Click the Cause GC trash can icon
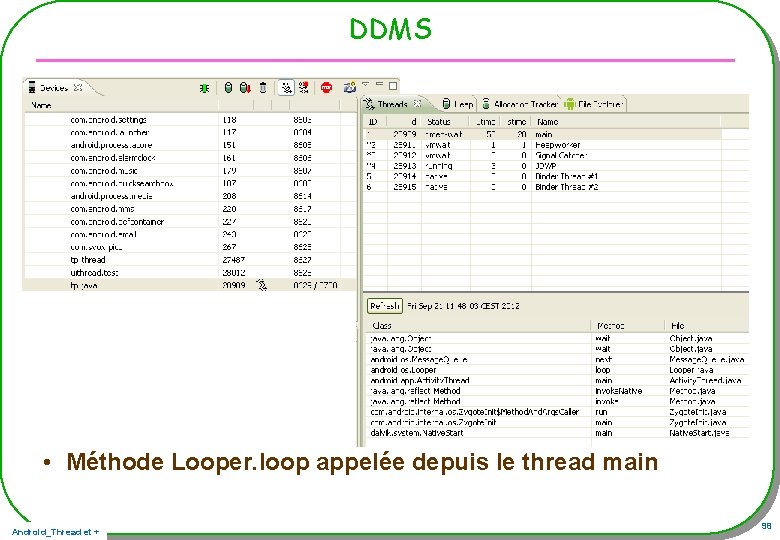 point(263,88)
